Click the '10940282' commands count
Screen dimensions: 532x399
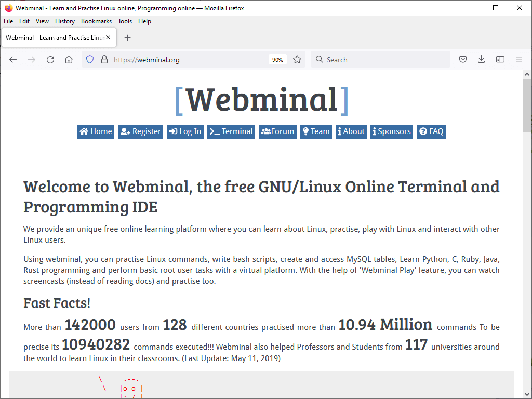(96, 345)
